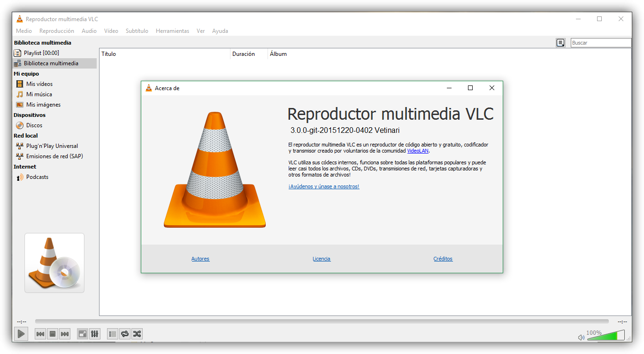Click the 100% volume percentage label

pos(594,332)
